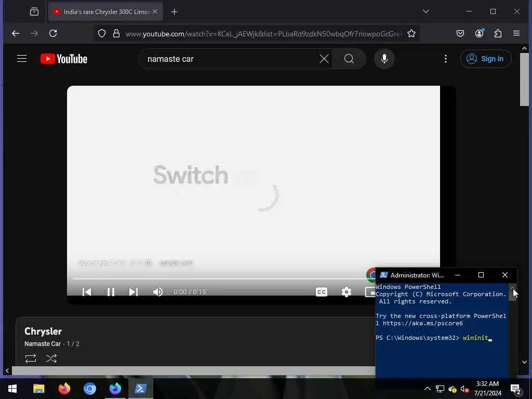Screen dimensions: 532x399
Task: List all tabs dropdown arrow
Action: click(x=426, y=11)
